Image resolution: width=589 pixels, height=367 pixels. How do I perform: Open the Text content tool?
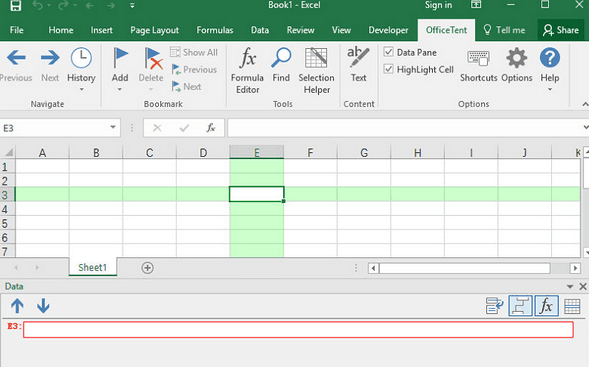click(x=358, y=65)
